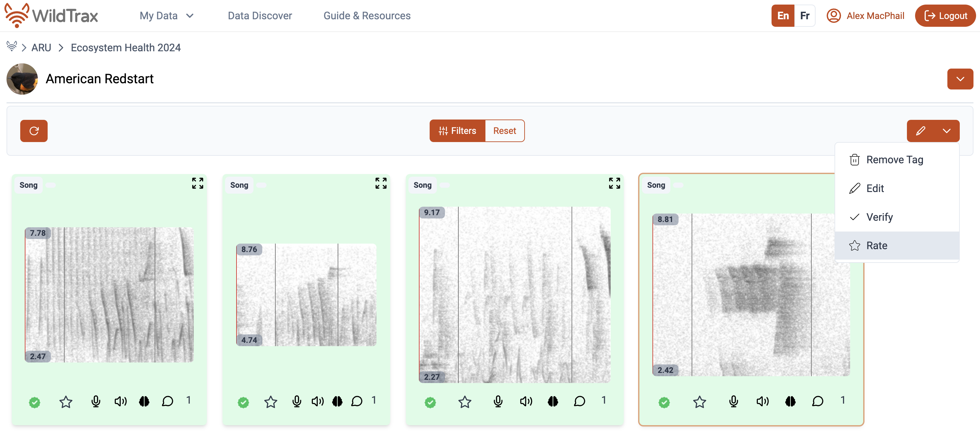This screenshot has height=433, width=980.
Task: Click the pencil edit button in toolbar
Action: click(x=920, y=131)
